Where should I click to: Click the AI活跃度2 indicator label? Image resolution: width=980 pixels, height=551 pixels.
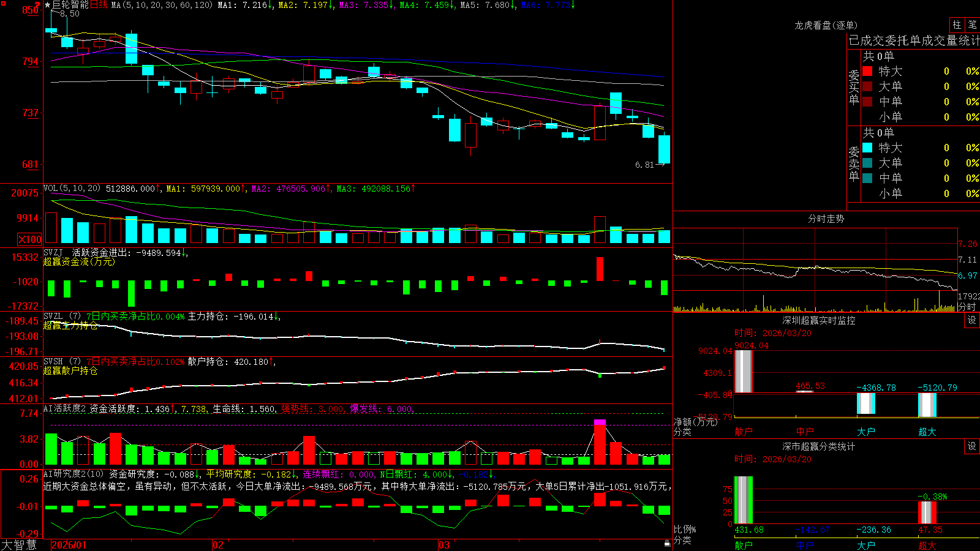[x=65, y=408]
